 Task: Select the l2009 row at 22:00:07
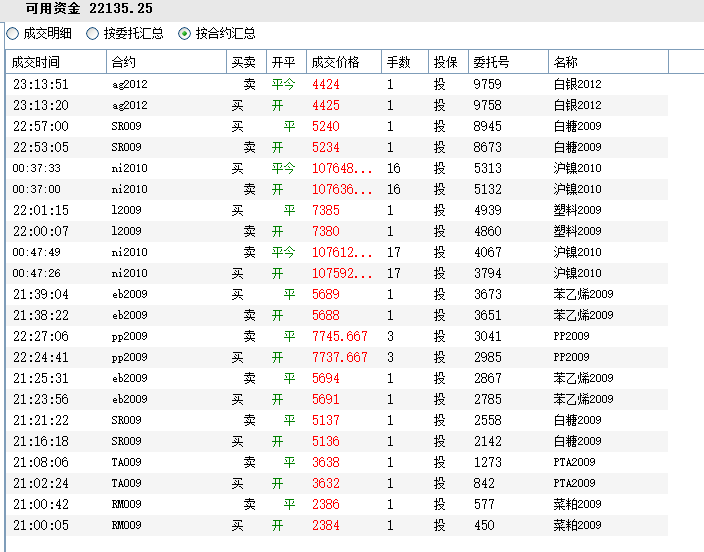(337, 231)
